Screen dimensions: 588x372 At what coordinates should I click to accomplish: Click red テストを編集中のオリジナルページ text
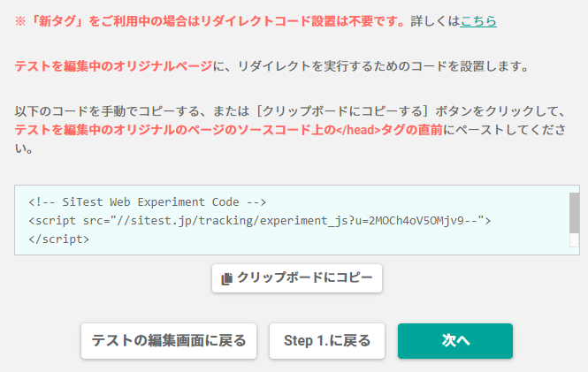(x=114, y=66)
